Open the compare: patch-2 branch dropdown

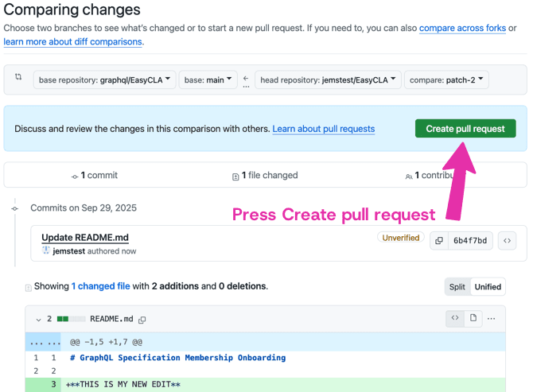click(x=446, y=80)
